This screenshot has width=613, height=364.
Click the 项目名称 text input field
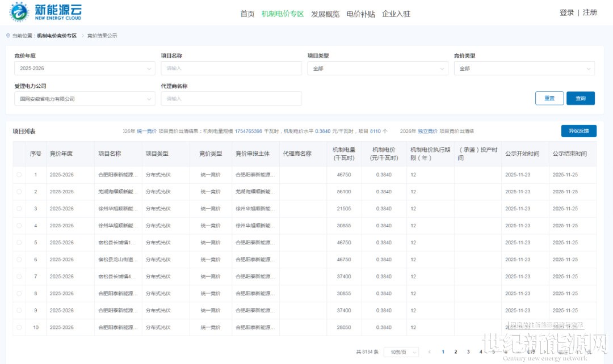click(x=231, y=69)
